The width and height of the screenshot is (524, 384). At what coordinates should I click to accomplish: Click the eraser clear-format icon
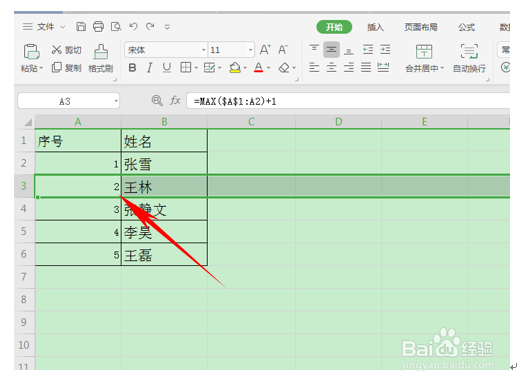(x=284, y=68)
